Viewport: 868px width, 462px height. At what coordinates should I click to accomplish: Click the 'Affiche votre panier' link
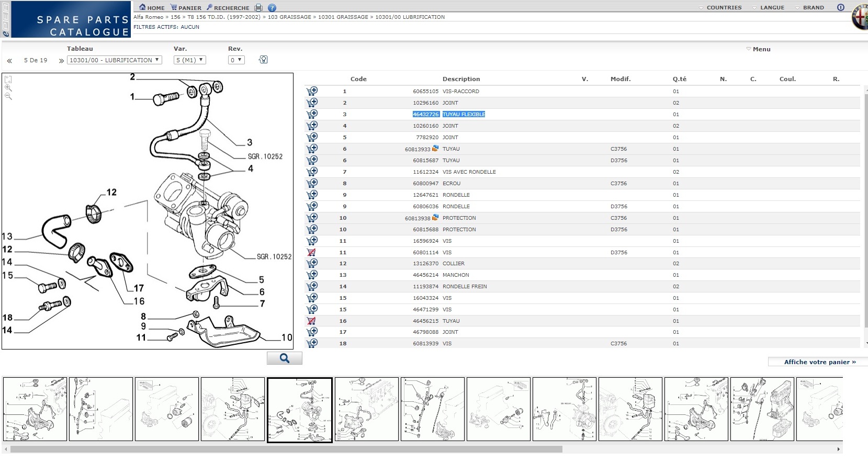(x=819, y=362)
